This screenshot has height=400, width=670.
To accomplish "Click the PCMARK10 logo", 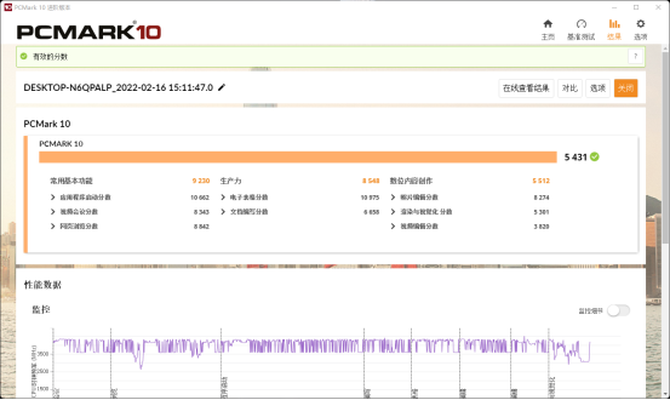I will pyautogui.click(x=89, y=32).
